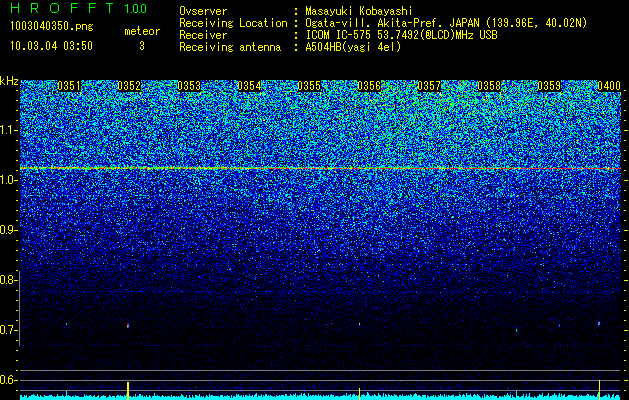Select the ICOM IC-575 53.7492 MHz receiver text
This screenshot has height=400, width=629.
pyautogui.click(x=401, y=35)
